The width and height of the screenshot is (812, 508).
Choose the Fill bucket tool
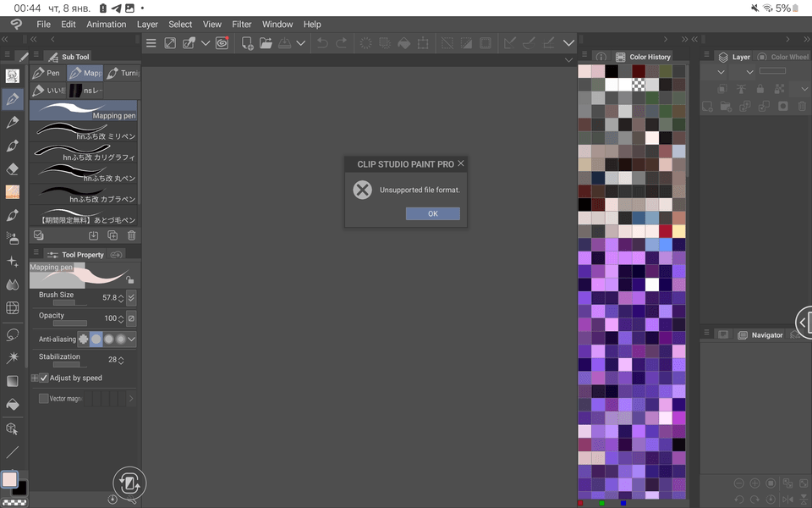pos(13,405)
